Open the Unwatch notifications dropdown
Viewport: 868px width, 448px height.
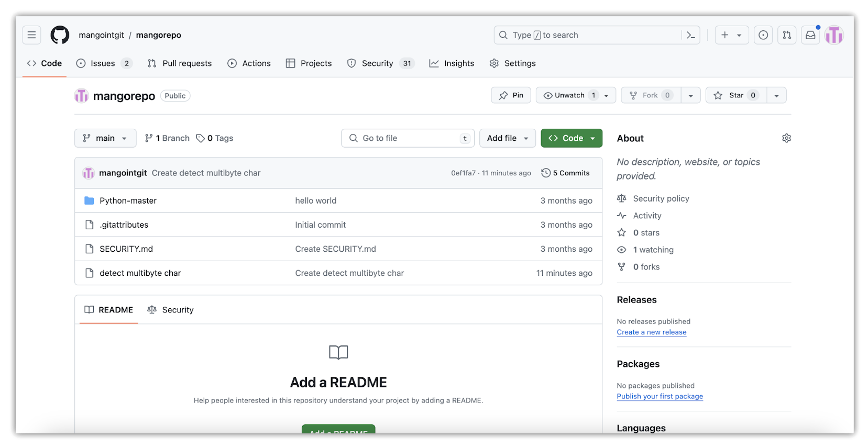pos(576,95)
